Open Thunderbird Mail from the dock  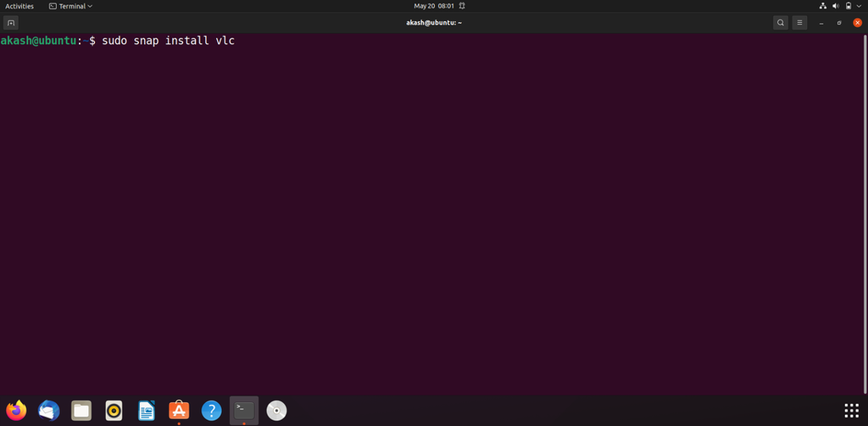tap(48, 411)
